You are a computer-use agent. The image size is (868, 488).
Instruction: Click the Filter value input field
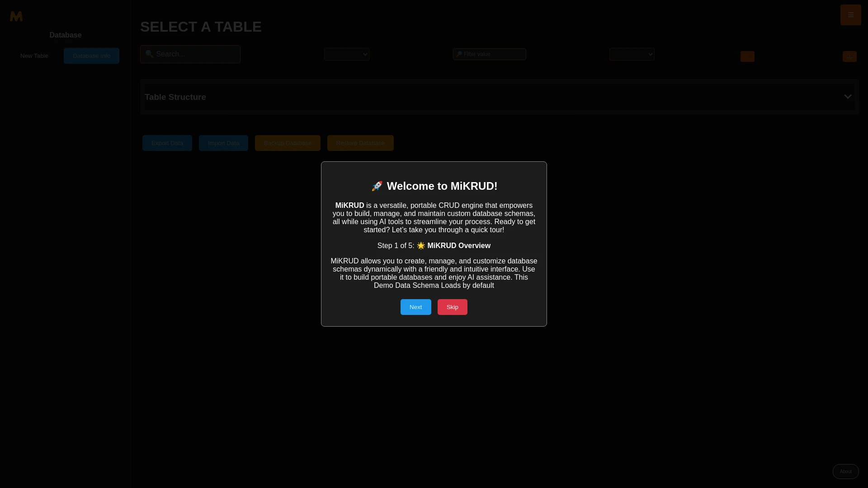point(489,54)
